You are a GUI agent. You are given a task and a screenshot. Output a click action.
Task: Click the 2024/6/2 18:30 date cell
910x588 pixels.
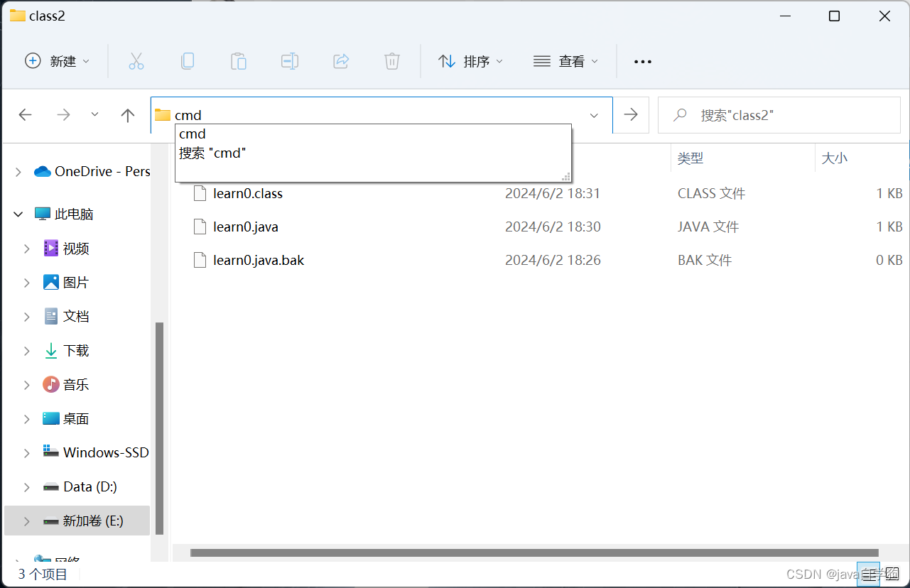[x=553, y=227]
